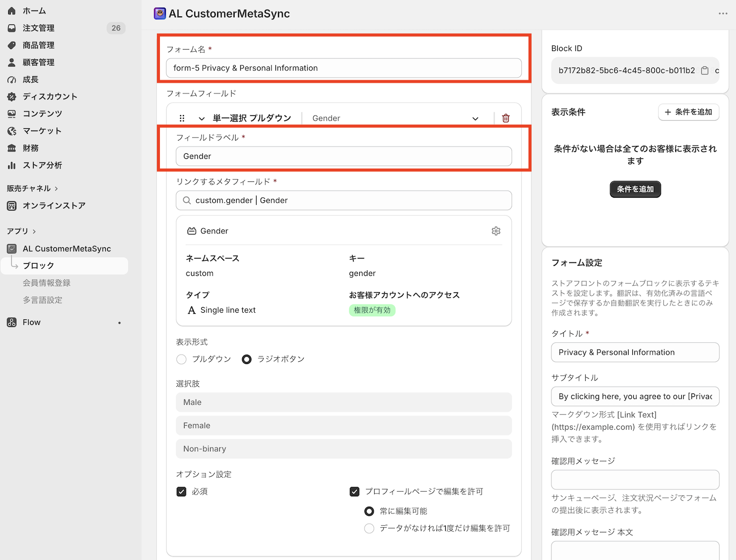Open 多言語設定 sub-menu item
This screenshot has height=560, width=736.
tap(42, 300)
